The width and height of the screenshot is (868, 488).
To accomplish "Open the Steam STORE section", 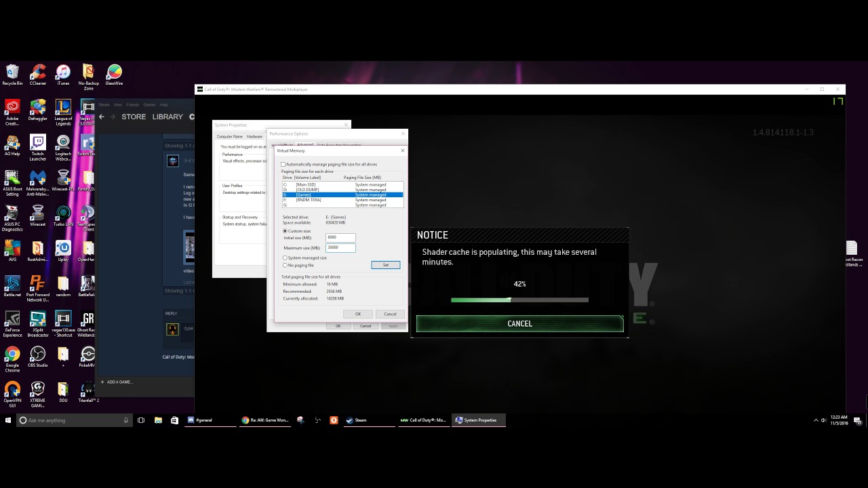I will [x=134, y=117].
